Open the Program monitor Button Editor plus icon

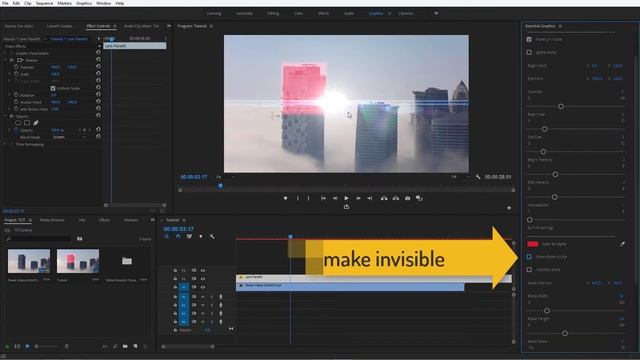[509, 208]
